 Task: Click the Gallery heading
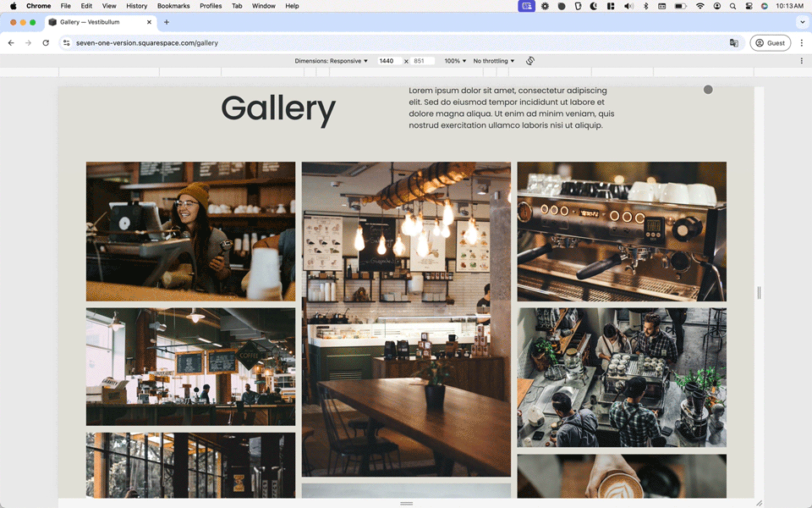pyautogui.click(x=278, y=109)
